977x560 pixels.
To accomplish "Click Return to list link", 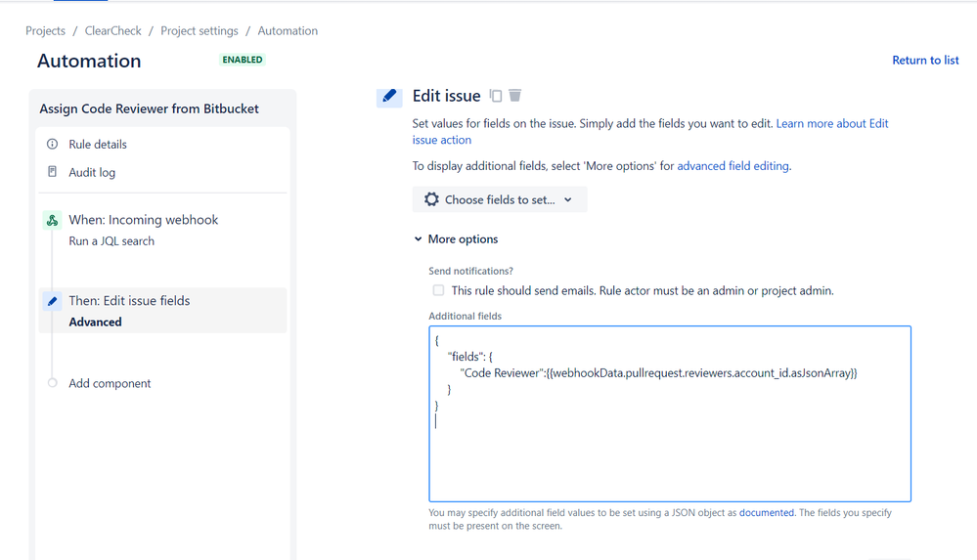I will (925, 60).
